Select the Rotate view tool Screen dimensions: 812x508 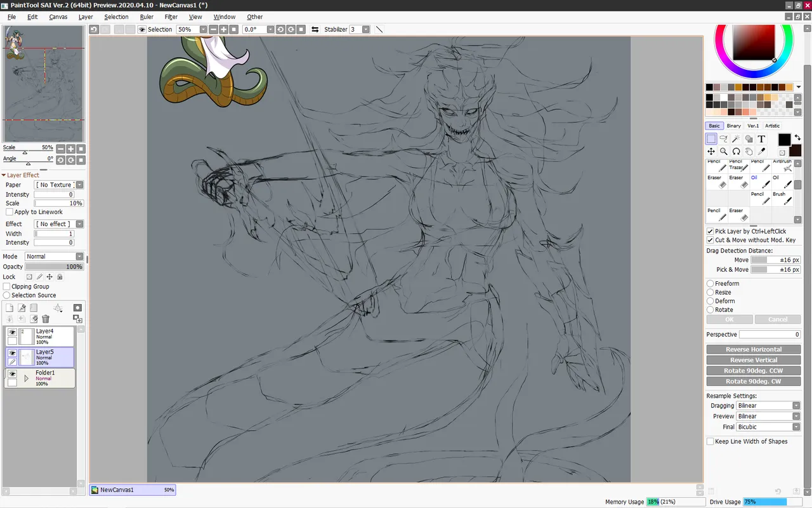pyautogui.click(x=736, y=152)
